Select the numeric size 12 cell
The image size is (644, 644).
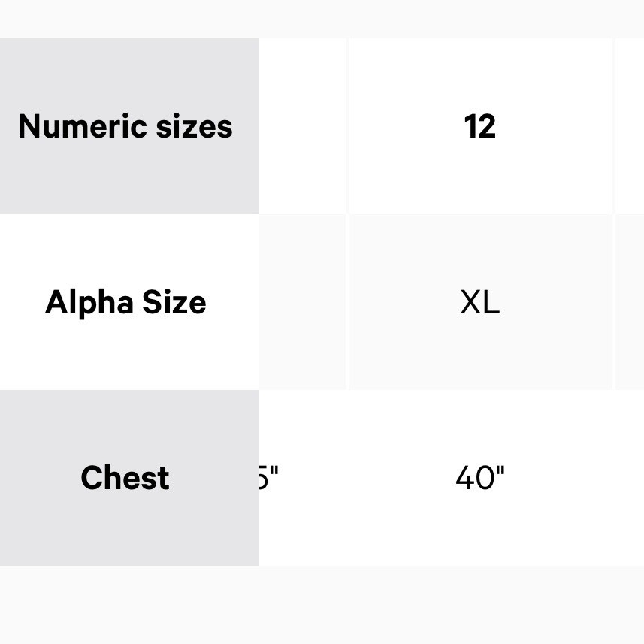pyautogui.click(x=480, y=126)
